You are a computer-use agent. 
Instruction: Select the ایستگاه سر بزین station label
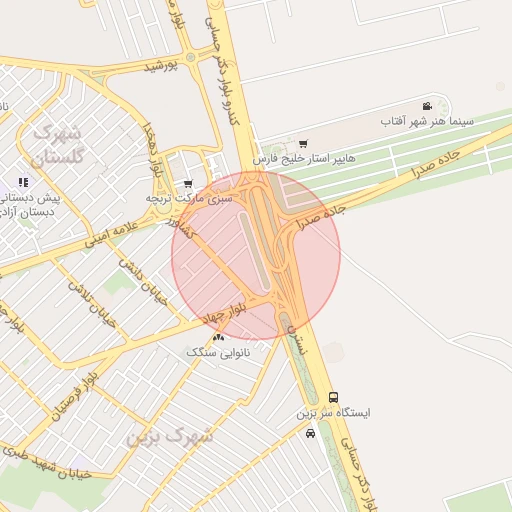[x=333, y=413]
